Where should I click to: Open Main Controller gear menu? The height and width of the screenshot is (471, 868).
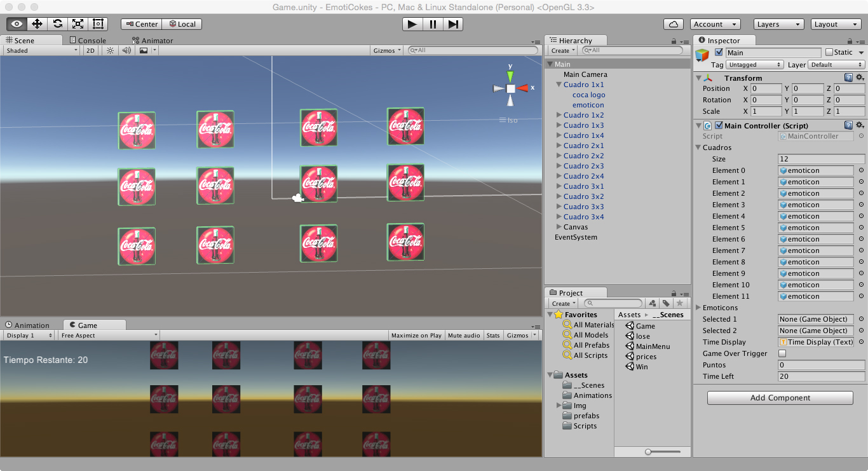860,125
